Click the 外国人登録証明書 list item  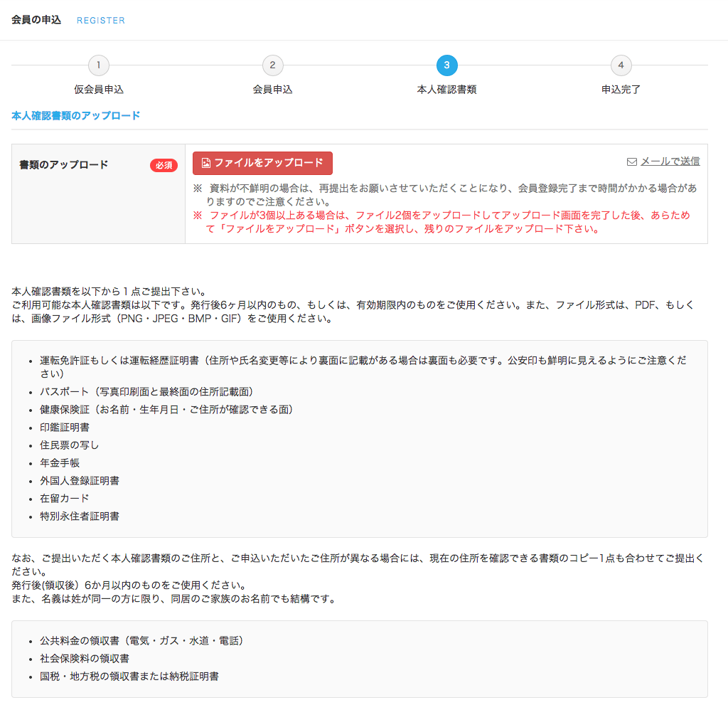(80, 480)
